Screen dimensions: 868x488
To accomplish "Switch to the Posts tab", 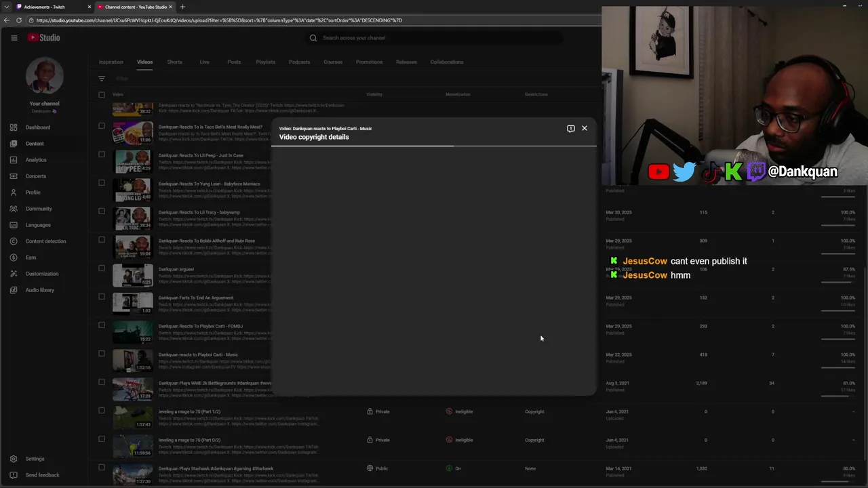I will point(234,62).
